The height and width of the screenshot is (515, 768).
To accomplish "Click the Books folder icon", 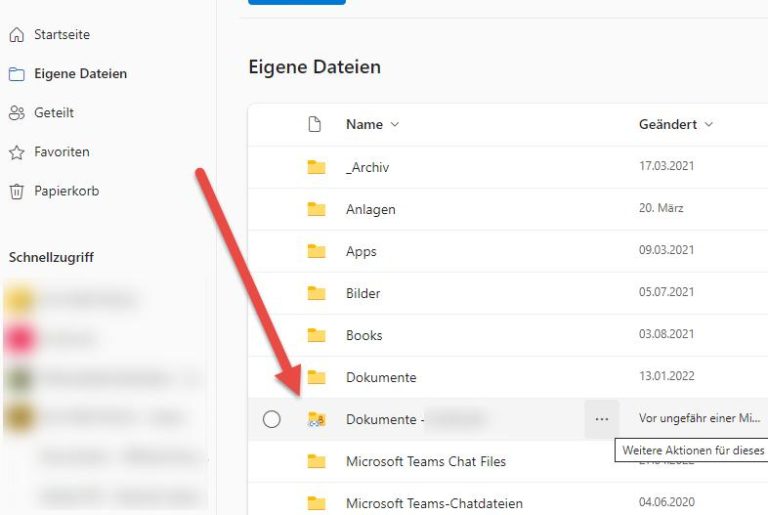I will click(x=316, y=335).
